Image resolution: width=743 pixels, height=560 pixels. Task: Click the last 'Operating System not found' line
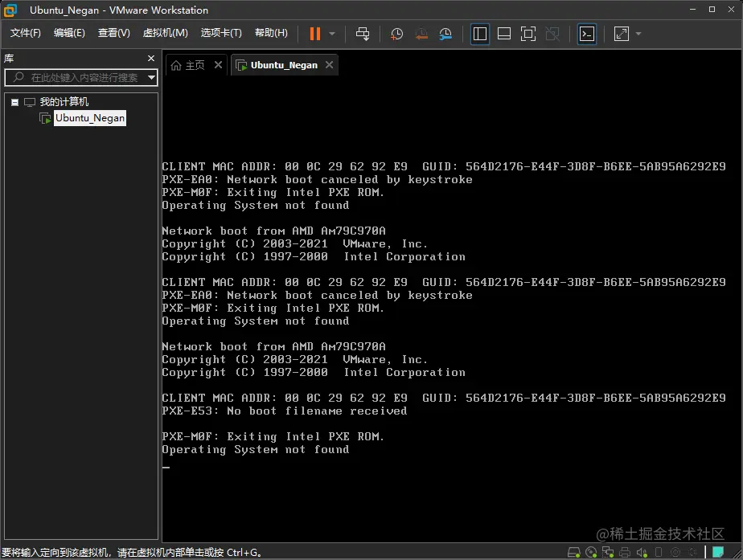(256, 450)
